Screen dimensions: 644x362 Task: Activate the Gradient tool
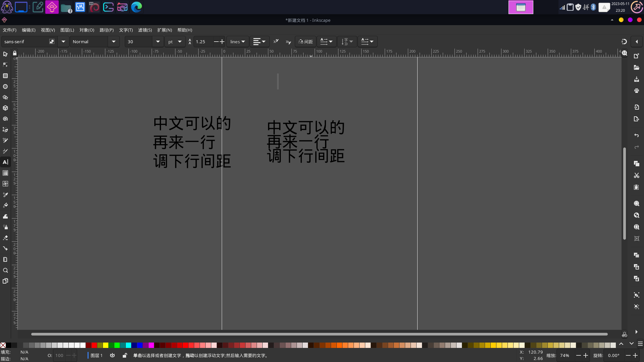[5, 173]
